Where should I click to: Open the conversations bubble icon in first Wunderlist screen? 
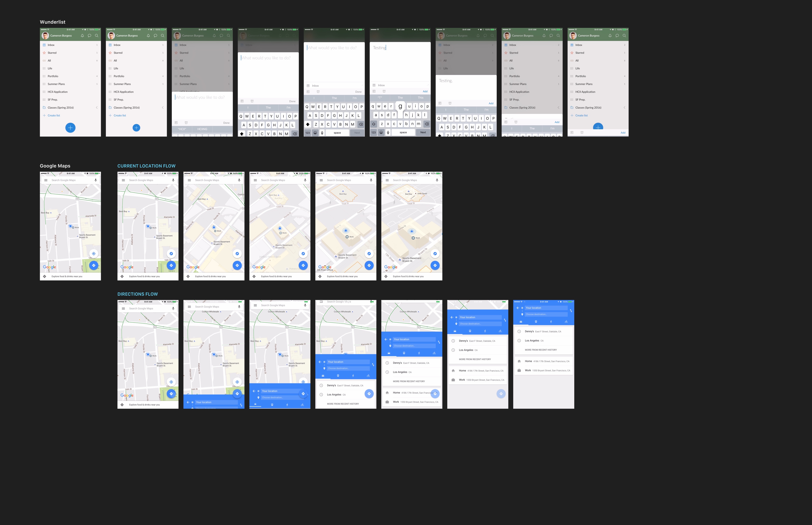click(x=89, y=35)
